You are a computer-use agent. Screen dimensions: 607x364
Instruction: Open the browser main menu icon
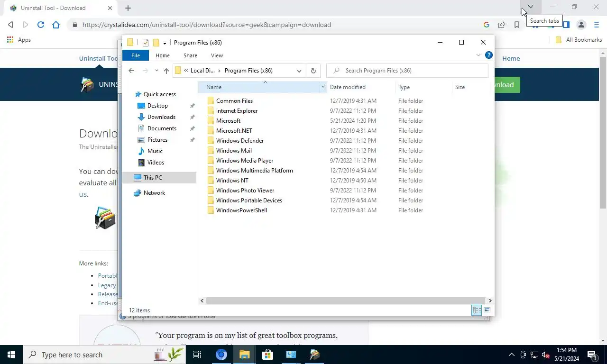597,25
